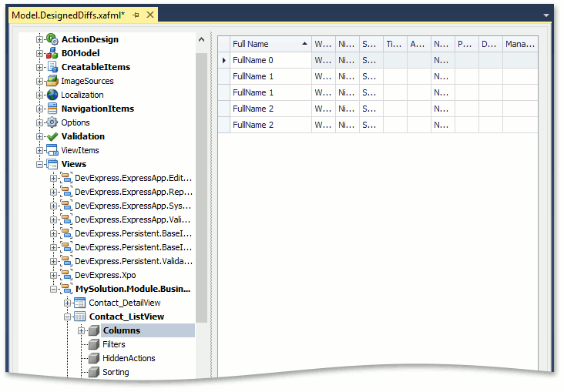Click the D... column header
The image size is (564, 392).
(491, 44)
